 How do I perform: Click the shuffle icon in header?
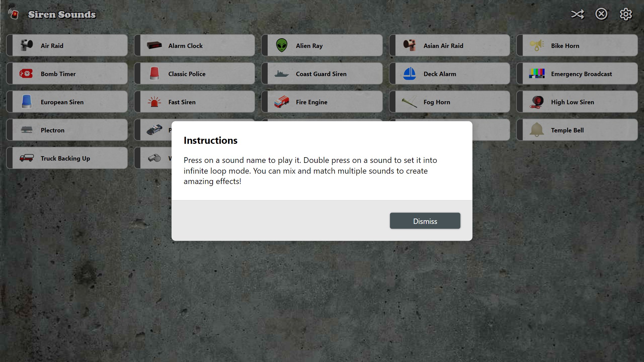[577, 14]
